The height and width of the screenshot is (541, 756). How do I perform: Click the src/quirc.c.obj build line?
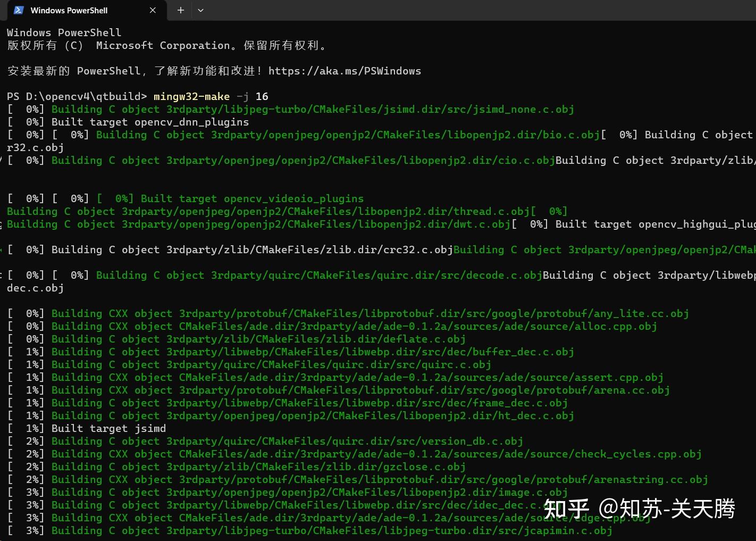point(249,364)
